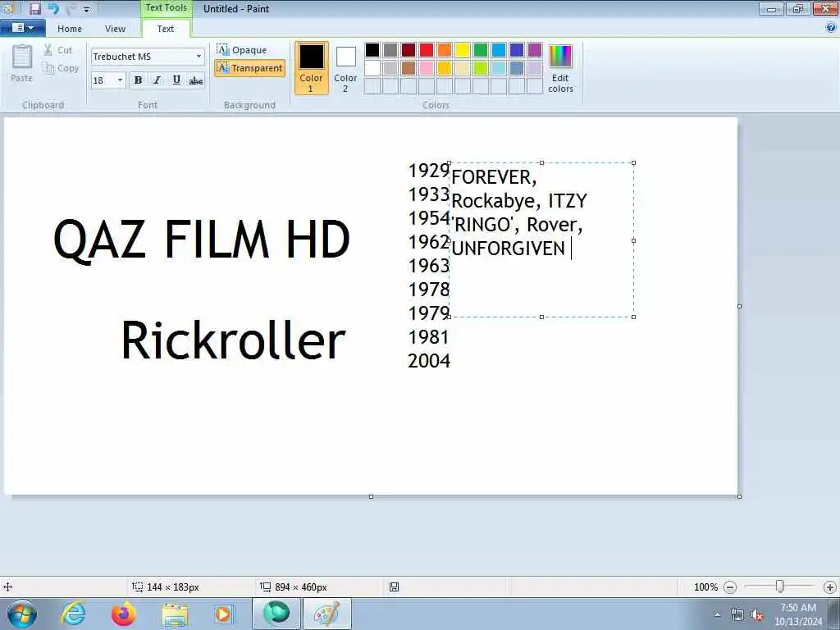Pick the yellow color swatch
This screenshot has height=630, width=840.
(x=463, y=50)
